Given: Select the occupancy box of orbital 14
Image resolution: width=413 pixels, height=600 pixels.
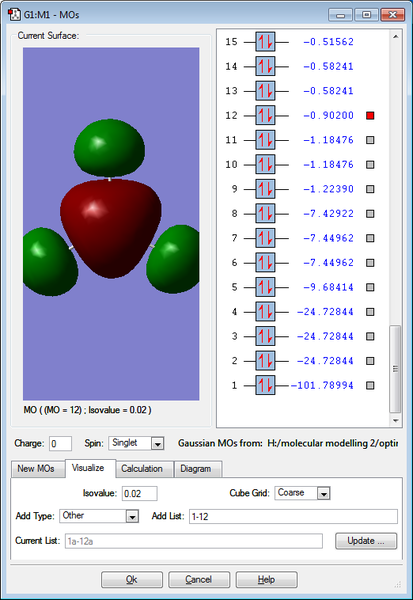Looking at the screenshot, I should coord(265,66).
